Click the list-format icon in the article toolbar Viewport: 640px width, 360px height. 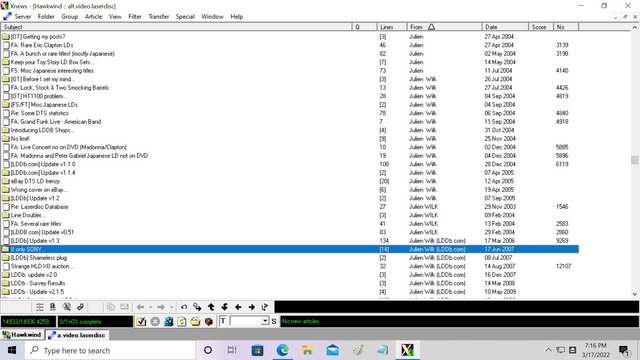coord(40,307)
